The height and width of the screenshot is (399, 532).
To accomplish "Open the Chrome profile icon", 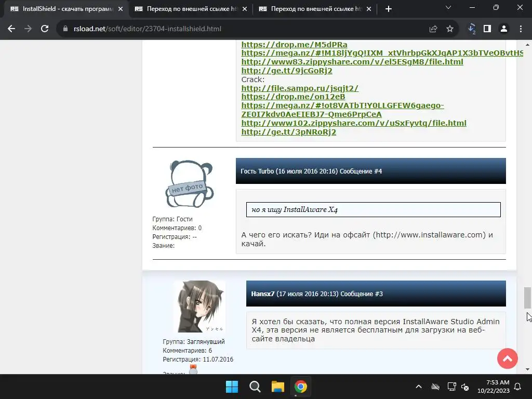I will tap(504, 29).
